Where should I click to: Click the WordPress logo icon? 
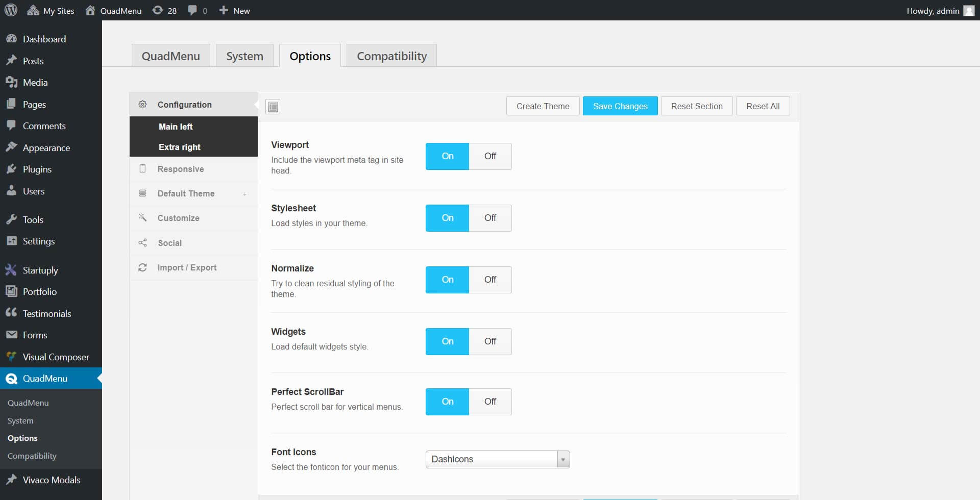11,10
